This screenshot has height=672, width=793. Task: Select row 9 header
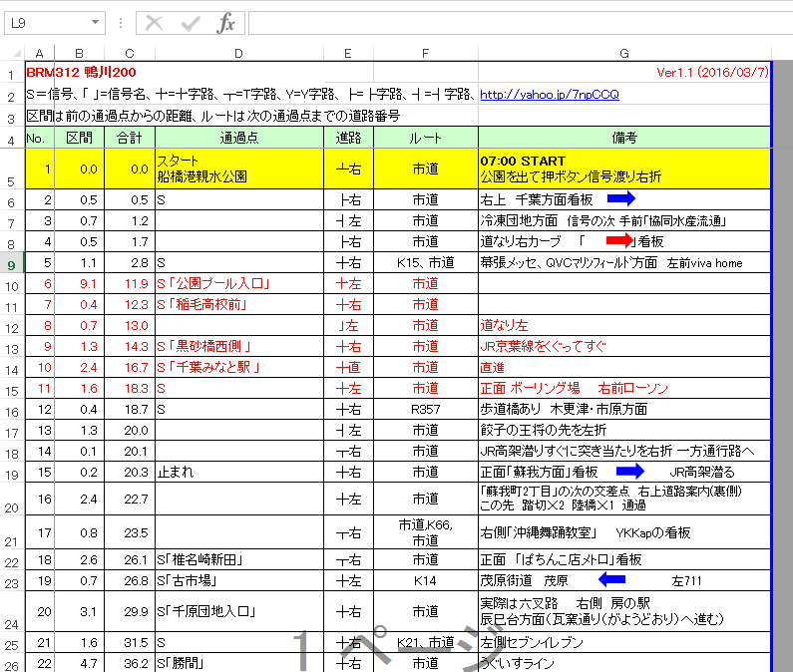12,264
